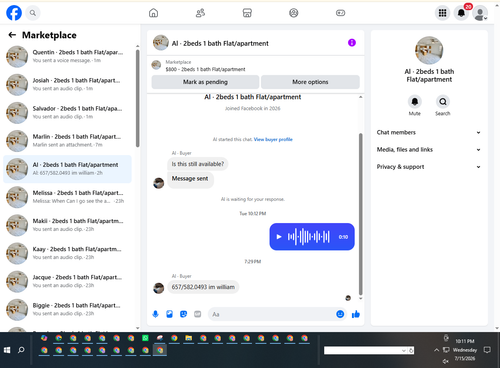Send a thumbs up like
Screen dimensions: 500x368
pyautogui.click(x=356, y=314)
